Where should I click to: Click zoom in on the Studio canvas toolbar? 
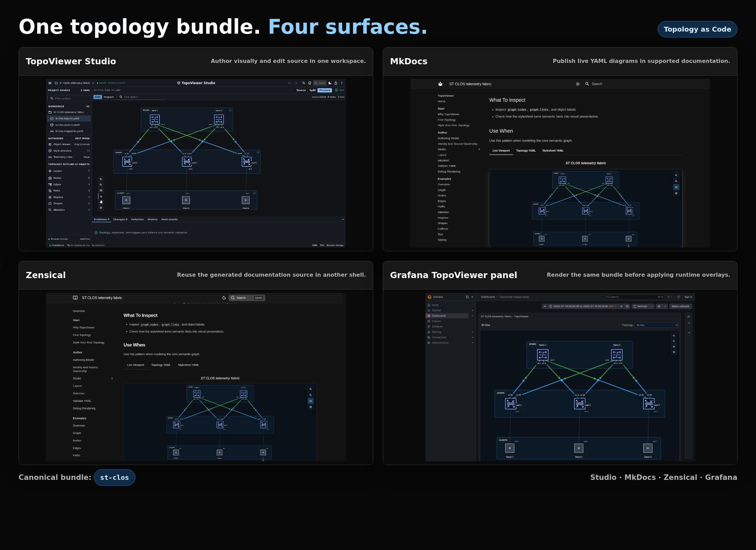coord(101,179)
